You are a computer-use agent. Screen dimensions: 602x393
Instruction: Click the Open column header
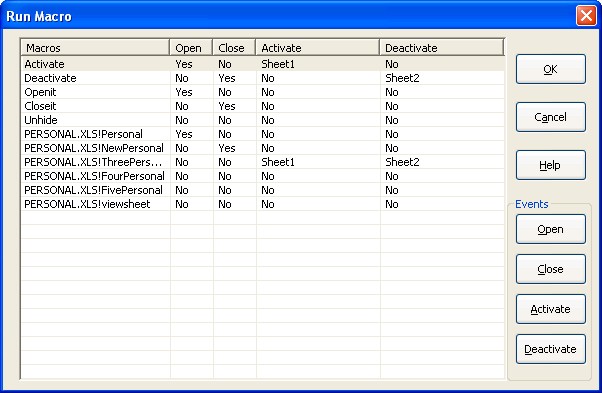[191, 48]
